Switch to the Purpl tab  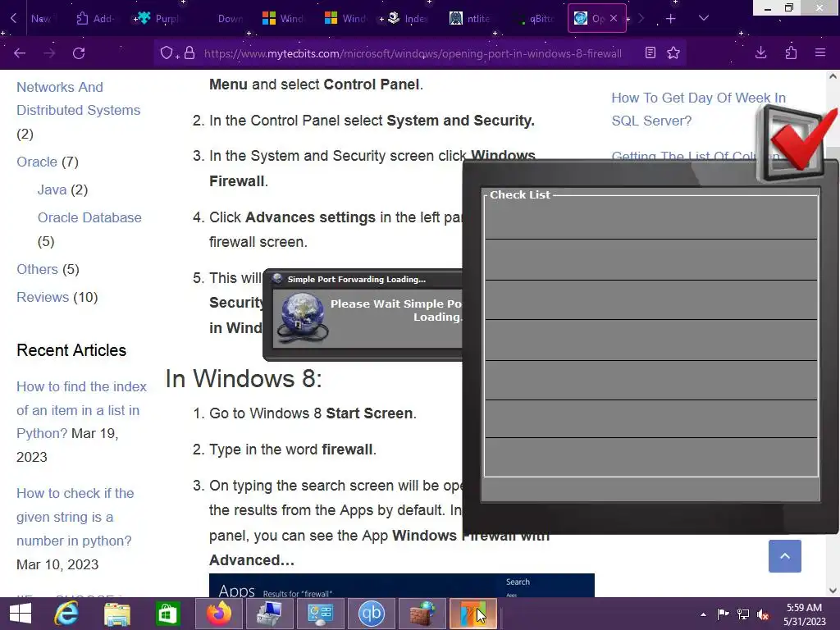(x=158, y=18)
